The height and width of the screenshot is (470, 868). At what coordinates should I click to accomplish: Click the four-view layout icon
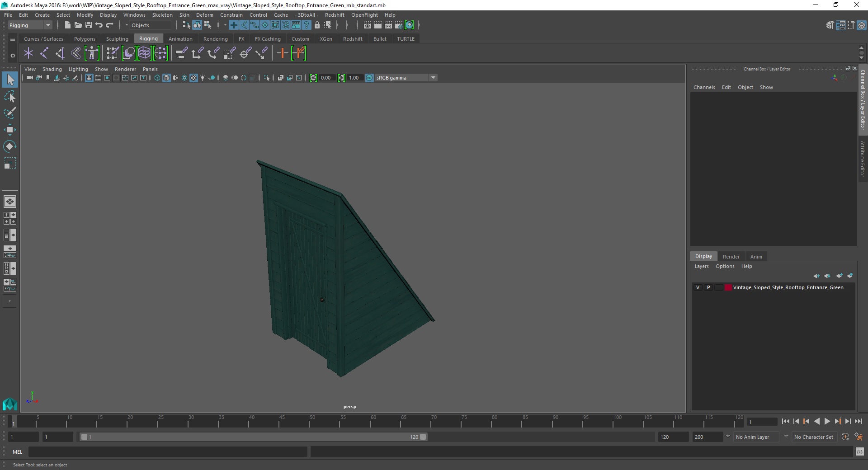coord(10,218)
